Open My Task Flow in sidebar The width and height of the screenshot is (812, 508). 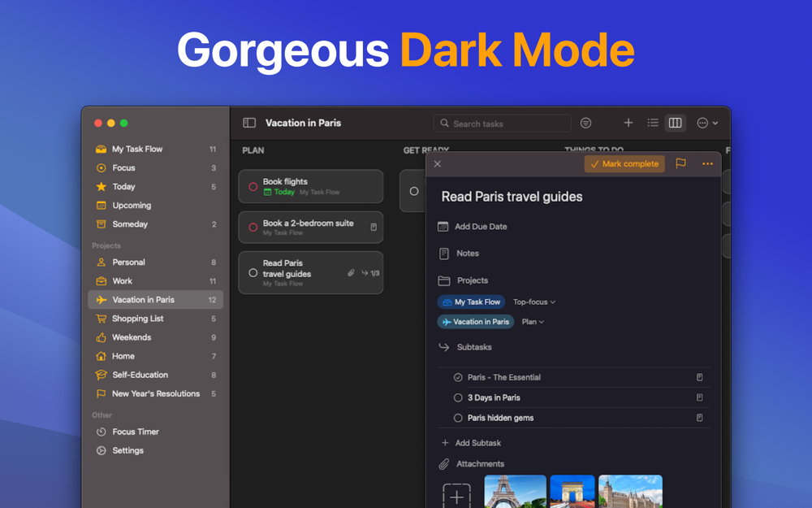click(x=155, y=149)
